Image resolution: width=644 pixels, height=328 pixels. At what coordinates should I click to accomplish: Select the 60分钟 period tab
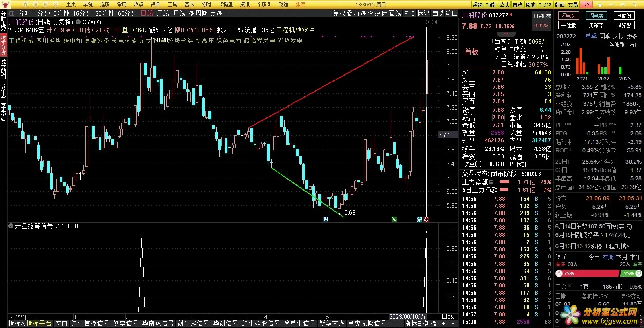click(127, 13)
